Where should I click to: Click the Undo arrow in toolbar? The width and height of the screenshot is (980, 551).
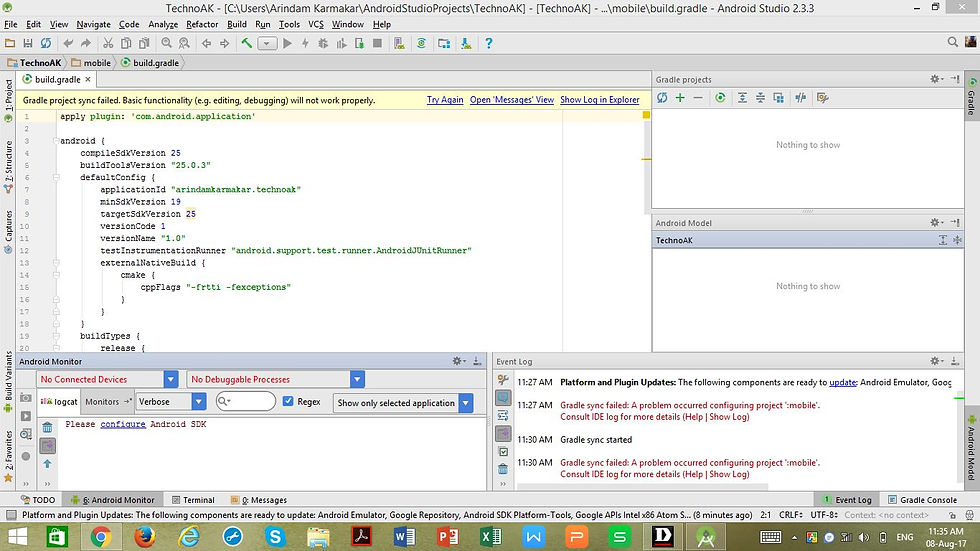(x=68, y=43)
